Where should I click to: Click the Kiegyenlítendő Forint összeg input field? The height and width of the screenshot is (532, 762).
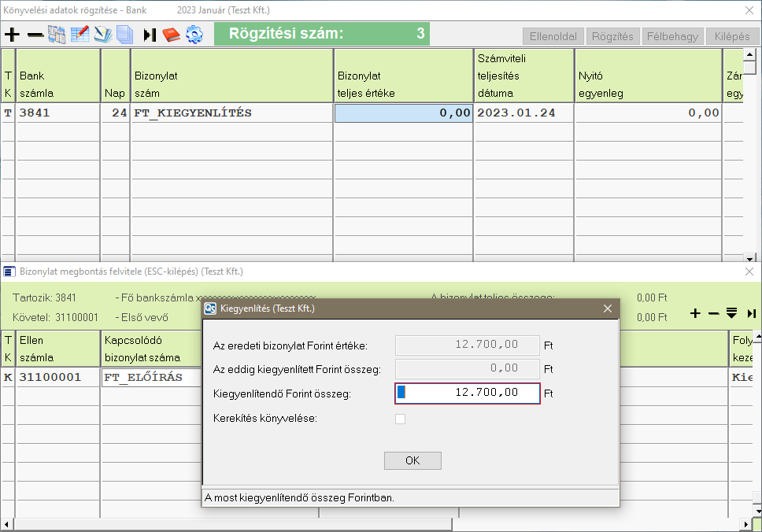[x=468, y=393]
